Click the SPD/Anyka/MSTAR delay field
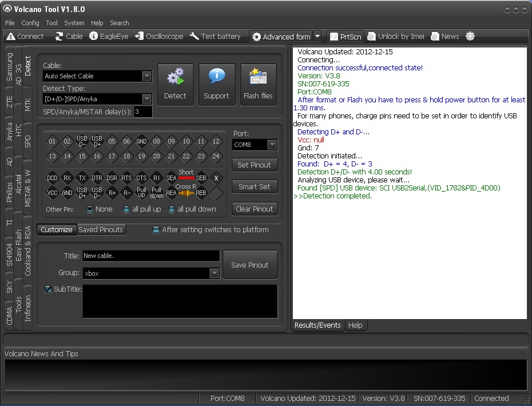Viewport: 532px width, 406px height. click(x=143, y=112)
